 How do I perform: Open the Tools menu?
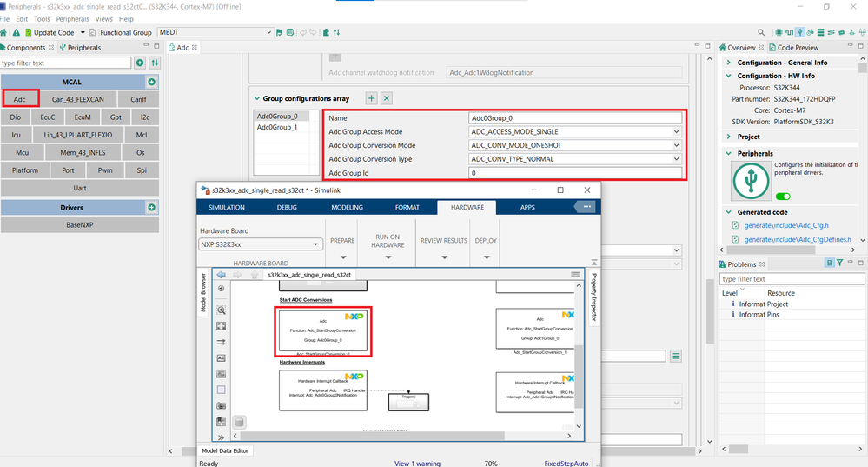[42, 19]
